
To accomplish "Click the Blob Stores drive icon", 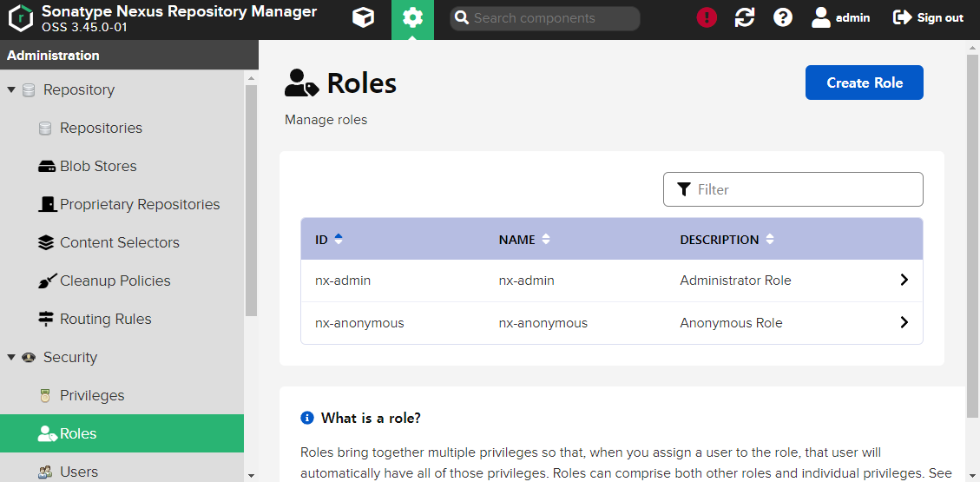I will coord(47,166).
